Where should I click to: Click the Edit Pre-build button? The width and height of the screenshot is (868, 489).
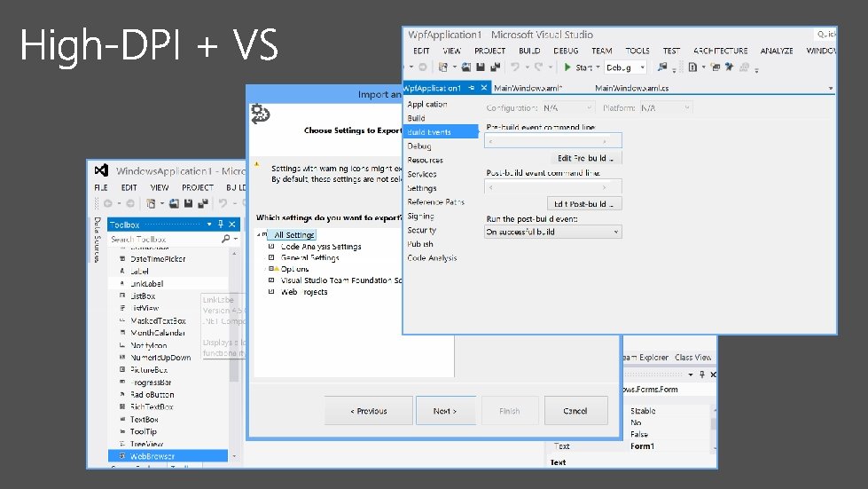pyautogui.click(x=586, y=158)
